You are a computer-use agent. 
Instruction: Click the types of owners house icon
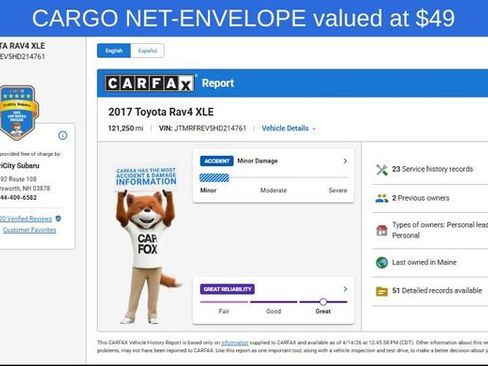pos(382,230)
